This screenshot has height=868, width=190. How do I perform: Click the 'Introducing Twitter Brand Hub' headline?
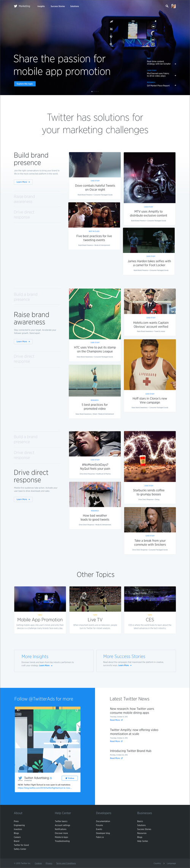(130, 751)
